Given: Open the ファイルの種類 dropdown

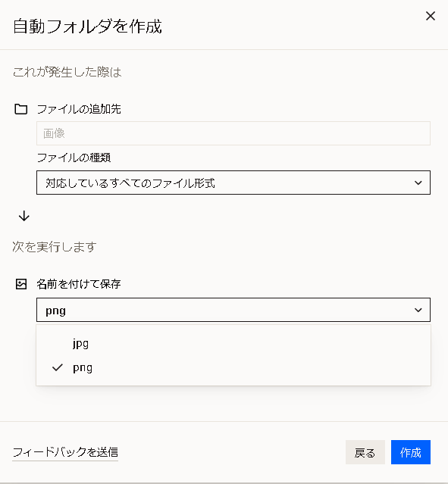Looking at the screenshot, I should tap(233, 183).
